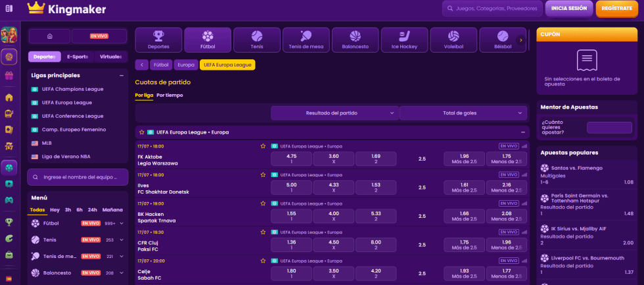The height and width of the screenshot is (285, 644).
Task: Click the team name search field
Action: click(x=78, y=177)
